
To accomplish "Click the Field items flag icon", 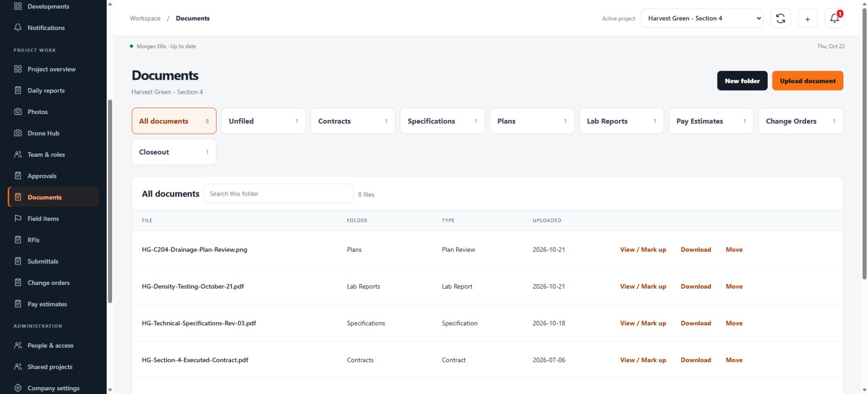I will (18, 219).
